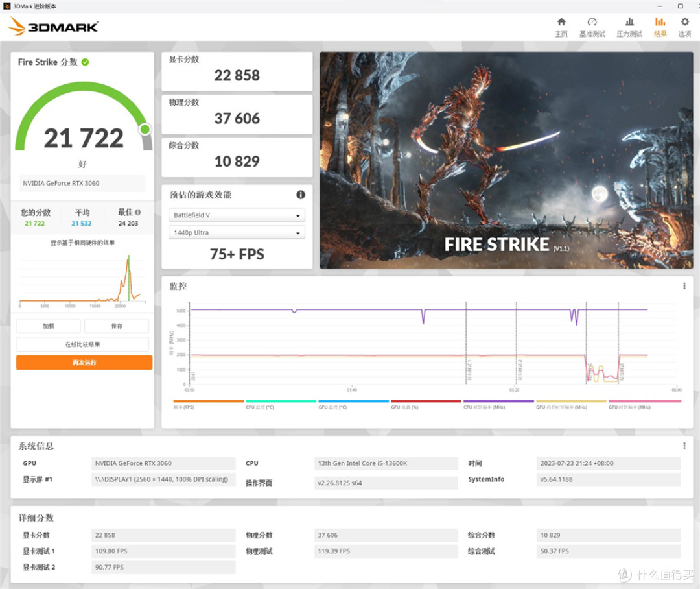Click the estimated game performance info icon
Screen dimensions: 700x589
coord(301,195)
